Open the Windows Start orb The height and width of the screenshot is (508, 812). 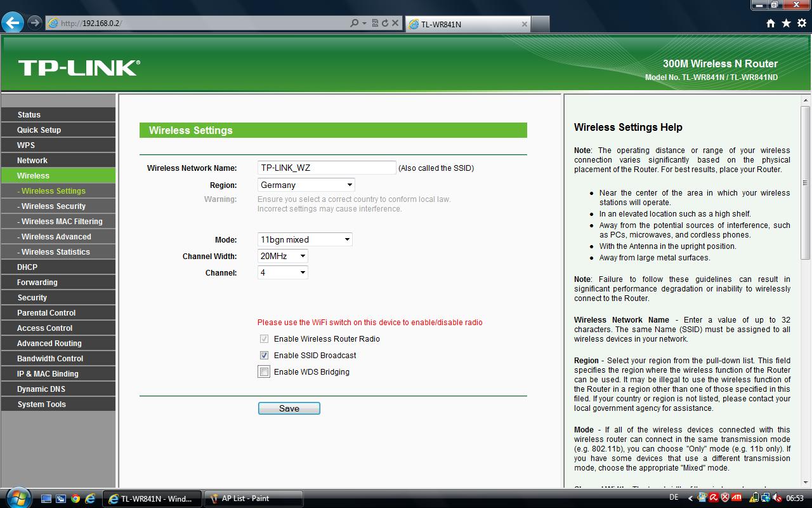pos(18,497)
